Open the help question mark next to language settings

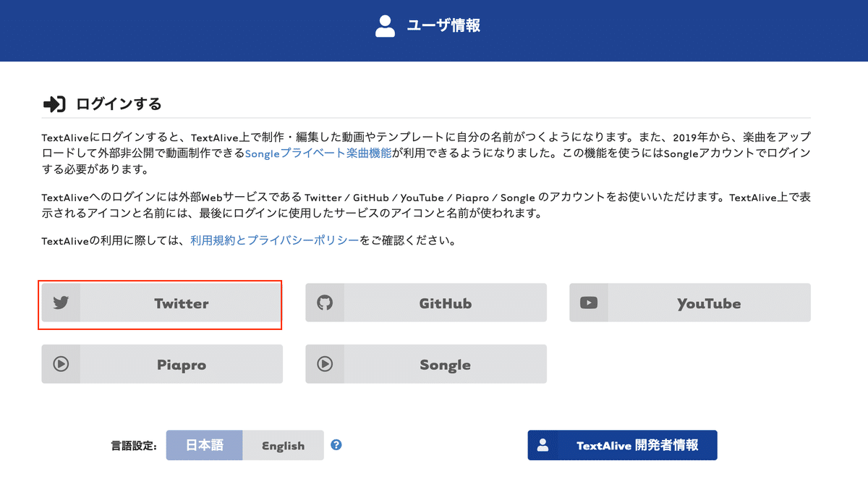coord(336,445)
